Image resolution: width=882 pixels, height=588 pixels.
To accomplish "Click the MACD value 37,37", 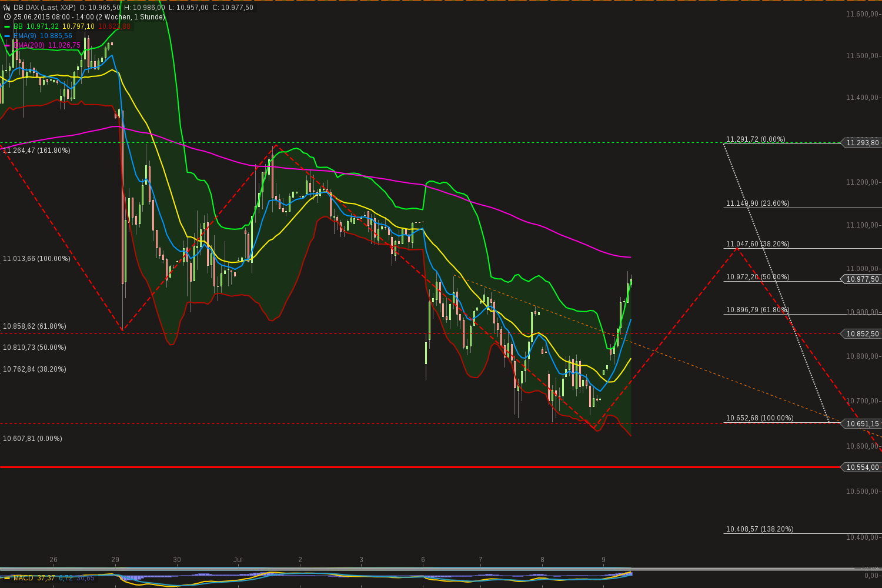I will 46,578.
